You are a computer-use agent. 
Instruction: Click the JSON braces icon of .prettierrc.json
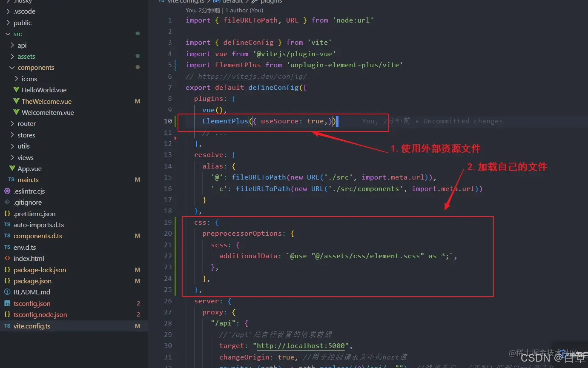[x=7, y=214]
